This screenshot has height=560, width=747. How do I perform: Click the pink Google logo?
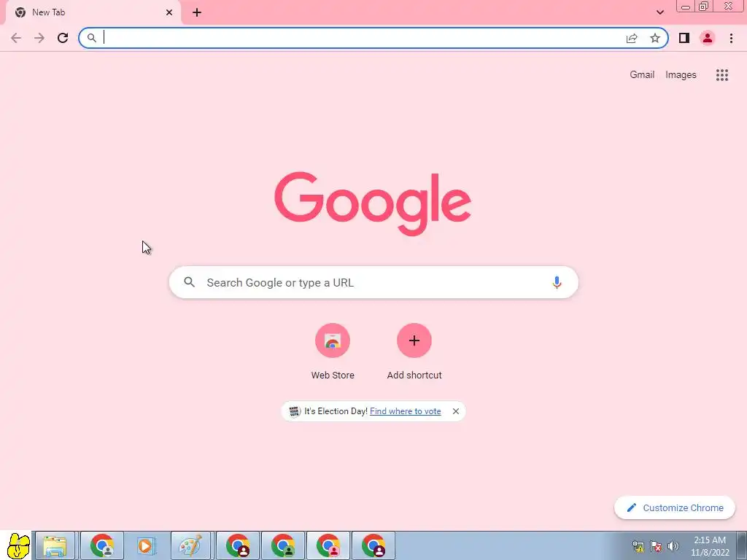(373, 203)
